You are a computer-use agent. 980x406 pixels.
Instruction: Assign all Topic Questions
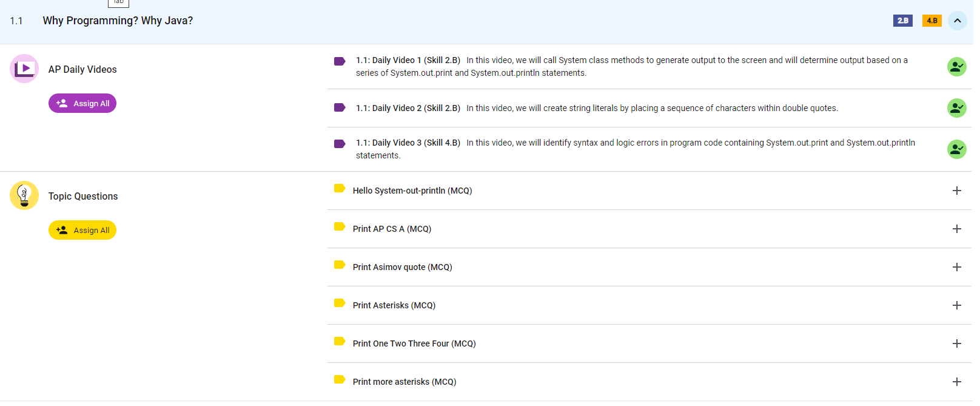[82, 230]
